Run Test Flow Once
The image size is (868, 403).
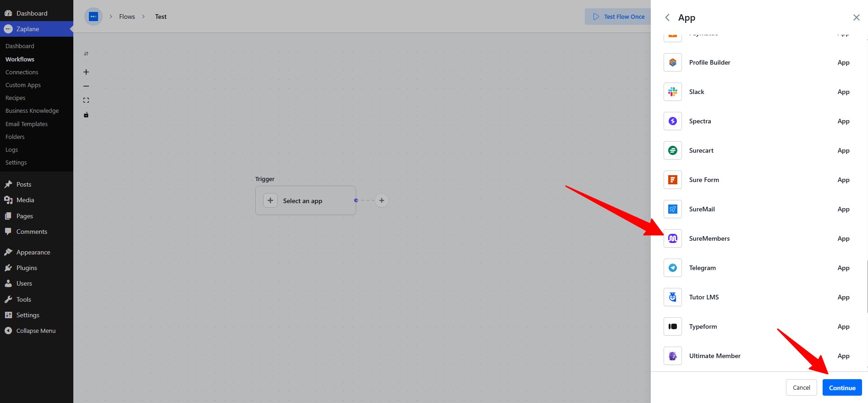pos(618,17)
